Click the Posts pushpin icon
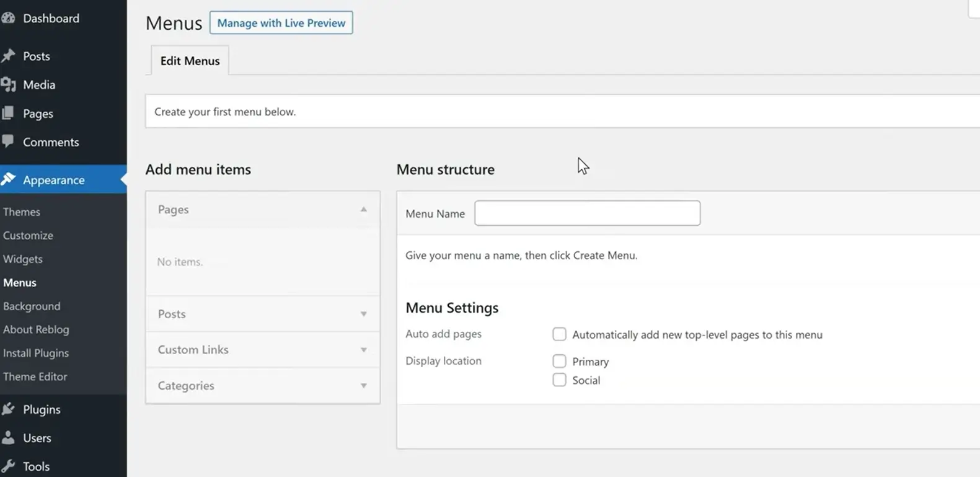980x477 pixels. pyautogui.click(x=8, y=56)
